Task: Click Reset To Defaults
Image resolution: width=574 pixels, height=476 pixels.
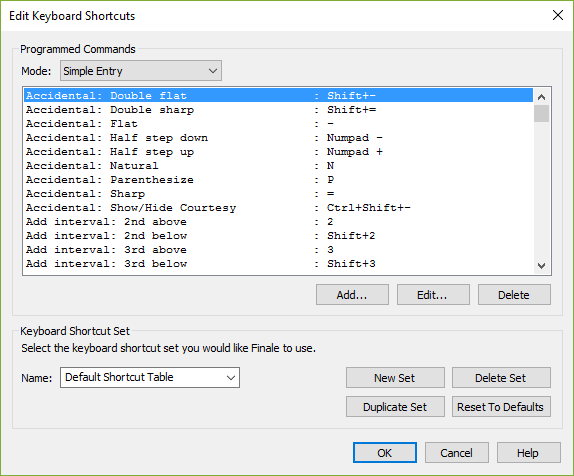Action: [501, 406]
